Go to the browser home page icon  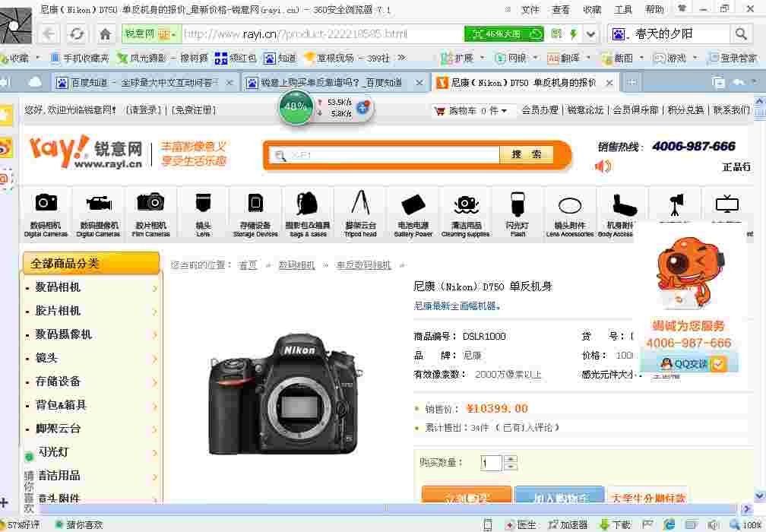[x=106, y=34]
